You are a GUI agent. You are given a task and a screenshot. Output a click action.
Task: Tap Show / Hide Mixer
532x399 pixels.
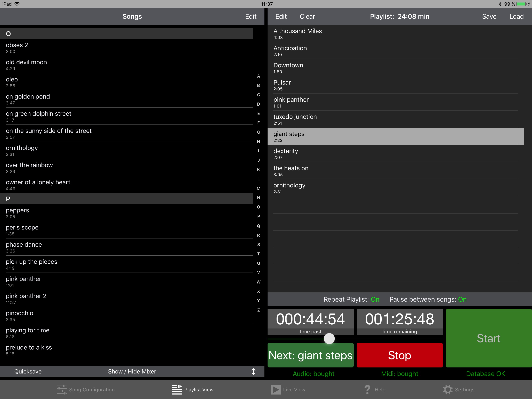(132, 372)
